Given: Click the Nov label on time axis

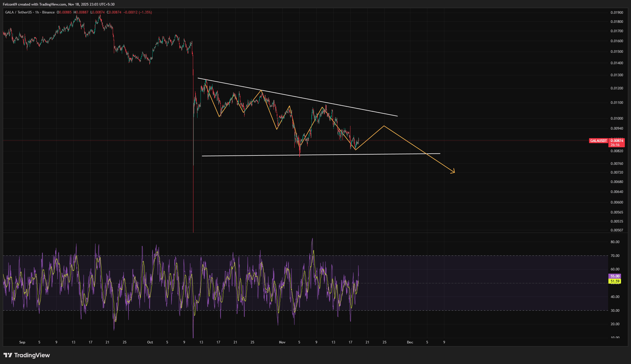Looking at the screenshot, I should click(x=282, y=342).
